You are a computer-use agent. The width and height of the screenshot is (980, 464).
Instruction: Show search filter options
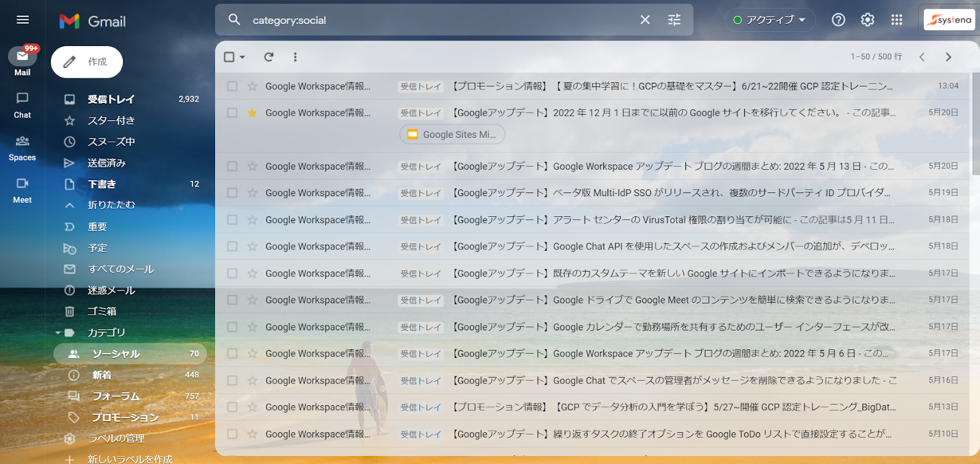(x=674, y=20)
